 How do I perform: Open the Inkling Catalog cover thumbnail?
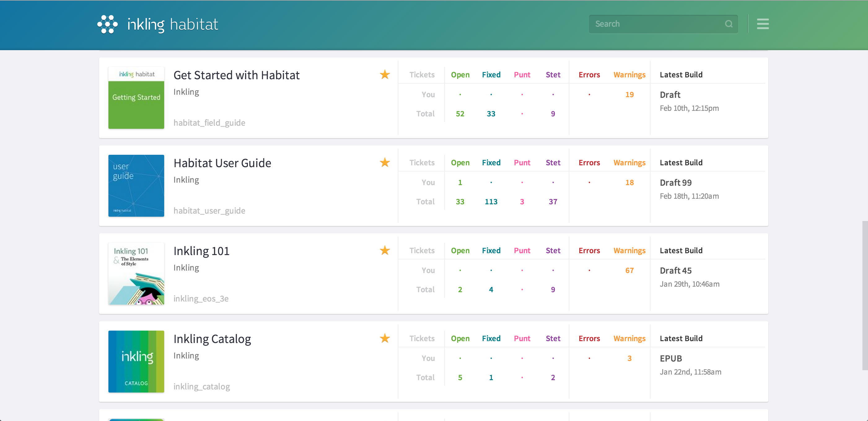136,361
